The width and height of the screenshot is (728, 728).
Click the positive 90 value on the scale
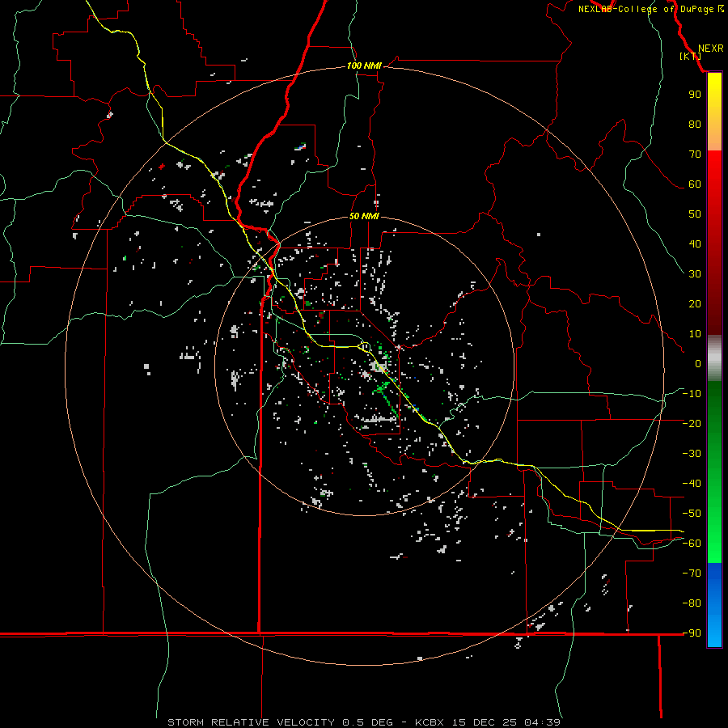695,95
